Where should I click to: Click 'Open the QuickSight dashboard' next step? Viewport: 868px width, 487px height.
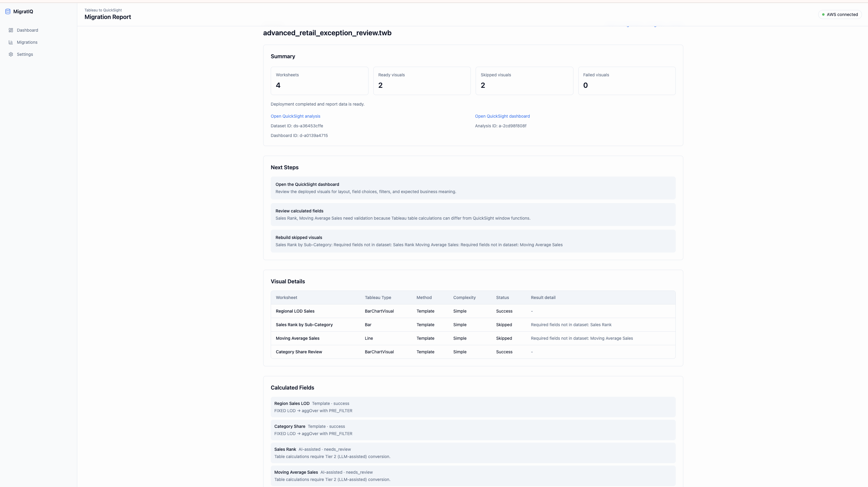click(473, 188)
